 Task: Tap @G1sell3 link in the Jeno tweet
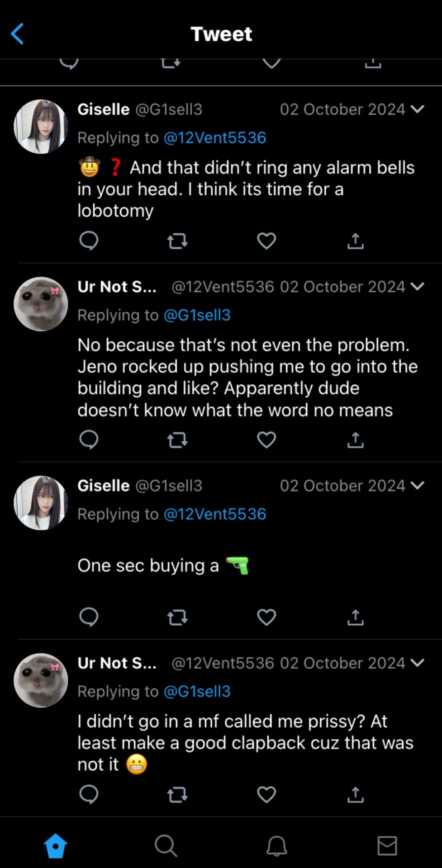click(x=197, y=315)
